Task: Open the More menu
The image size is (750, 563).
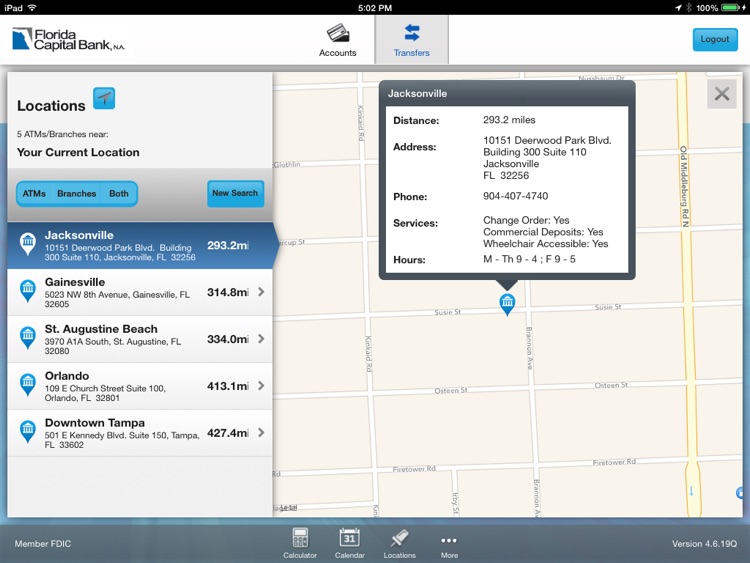Action: pyautogui.click(x=449, y=545)
